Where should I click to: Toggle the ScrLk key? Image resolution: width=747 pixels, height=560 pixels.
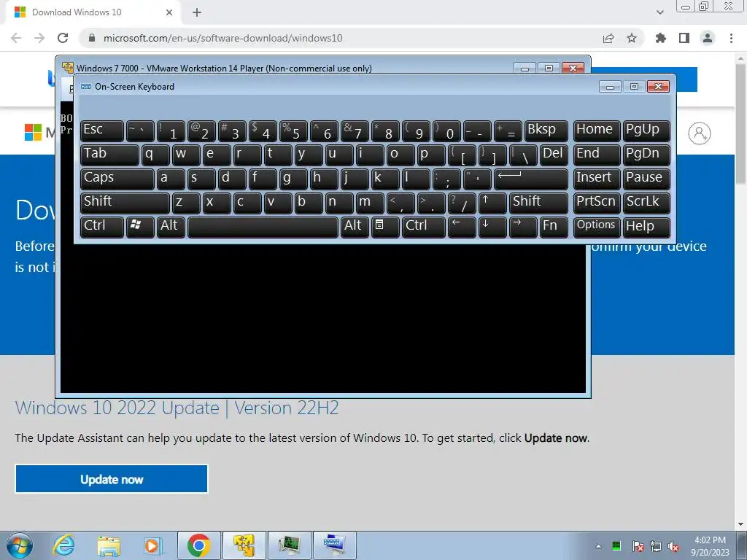[x=646, y=203]
